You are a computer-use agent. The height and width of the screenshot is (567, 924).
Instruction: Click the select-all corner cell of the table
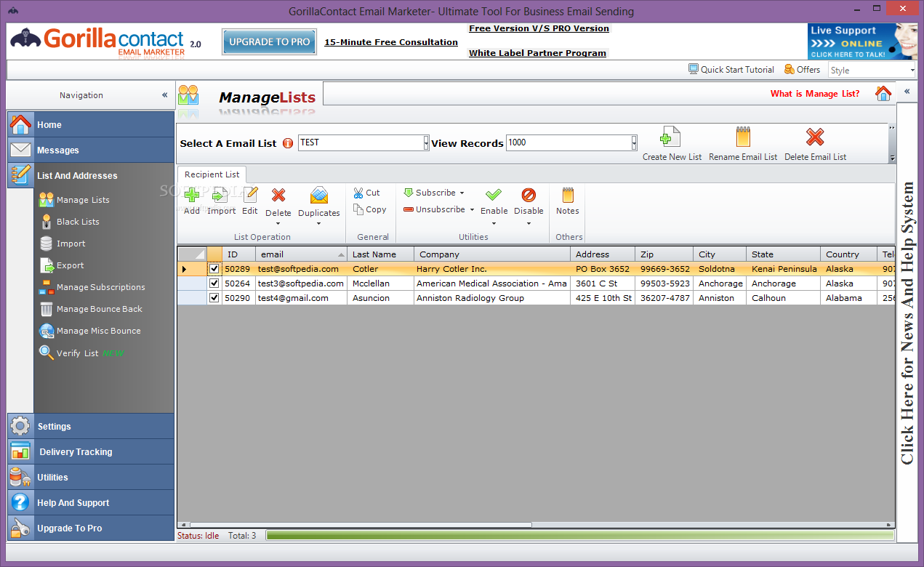click(x=192, y=254)
